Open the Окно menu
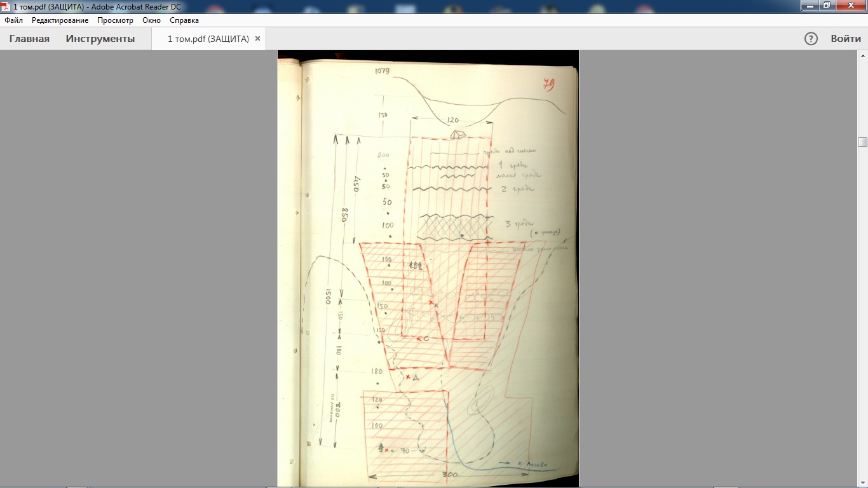868x488 pixels. [151, 20]
